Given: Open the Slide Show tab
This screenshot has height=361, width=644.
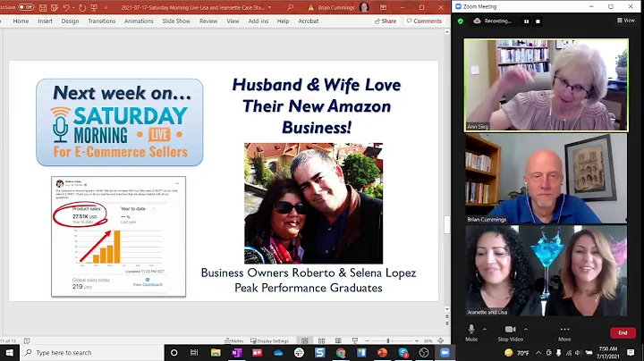Looking at the screenshot, I should (x=176, y=21).
